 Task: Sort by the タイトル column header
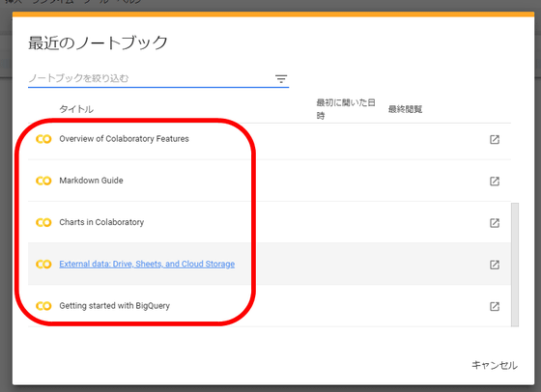point(76,109)
